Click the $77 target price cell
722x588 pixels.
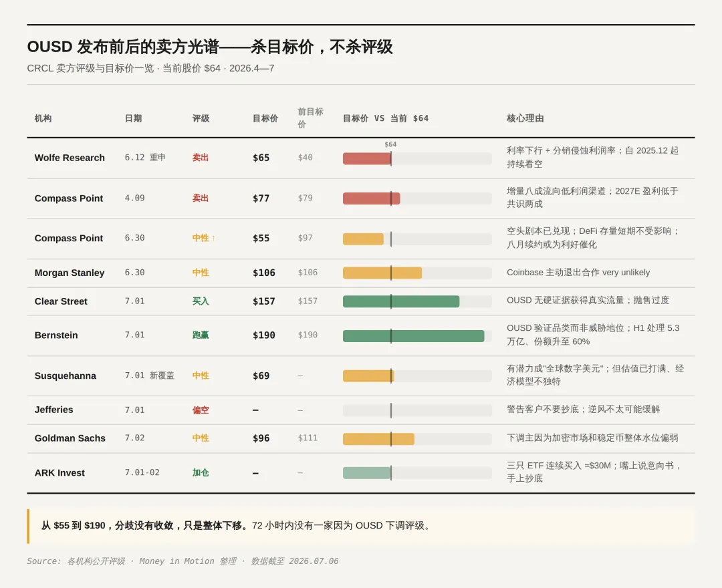click(x=261, y=198)
